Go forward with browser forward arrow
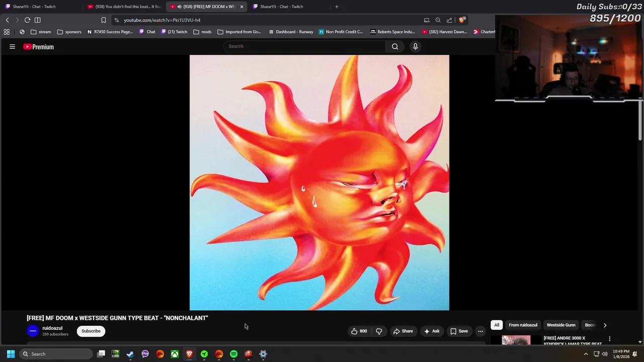The width and height of the screenshot is (644, 362). tap(17, 20)
